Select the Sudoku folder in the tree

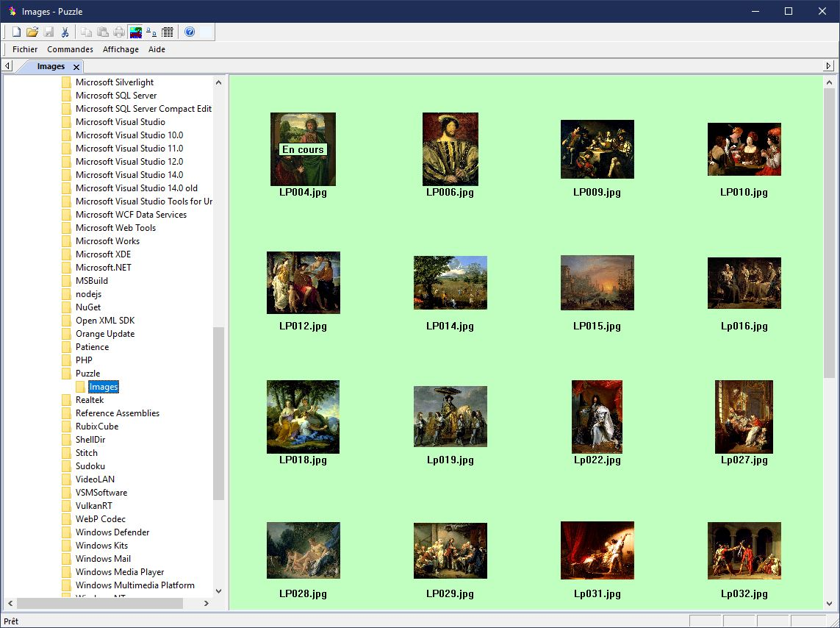[x=90, y=466]
